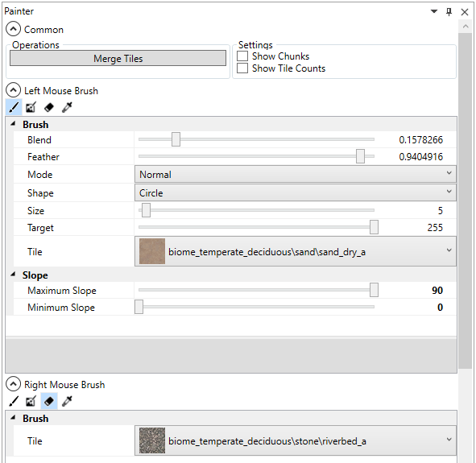Click the vertical scrollbar thumb
This screenshot has height=463, width=476.
click(x=466, y=200)
